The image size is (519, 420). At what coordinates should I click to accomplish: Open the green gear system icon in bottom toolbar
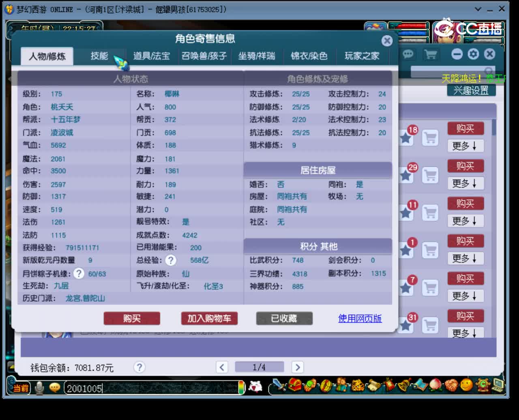483,385
